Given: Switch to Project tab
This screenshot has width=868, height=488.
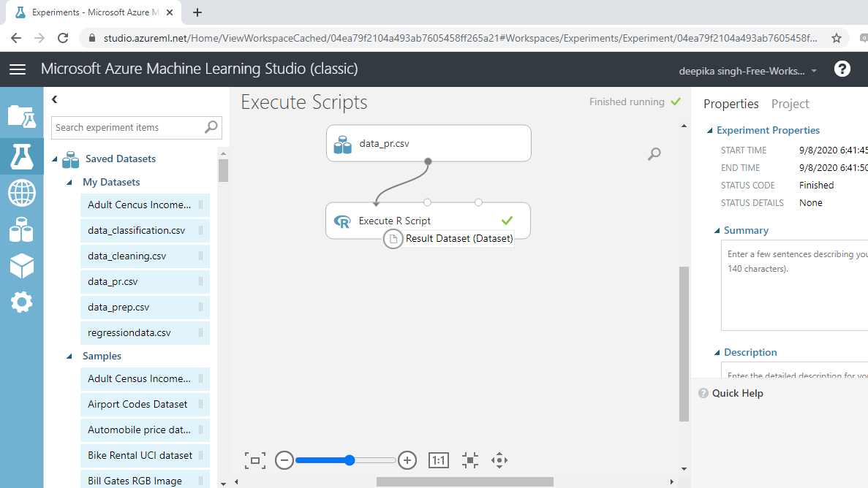Looking at the screenshot, I should coord(790,104).
